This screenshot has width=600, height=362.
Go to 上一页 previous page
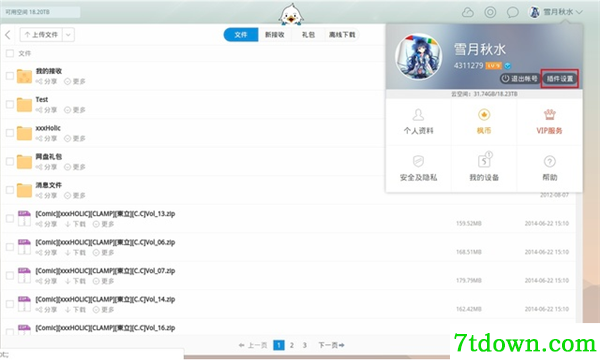click(253, 346)
